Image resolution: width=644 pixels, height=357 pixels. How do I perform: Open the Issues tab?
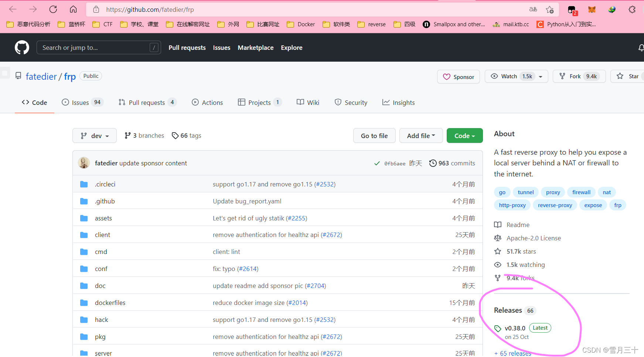pyautogui.click(x=82, y=103)
